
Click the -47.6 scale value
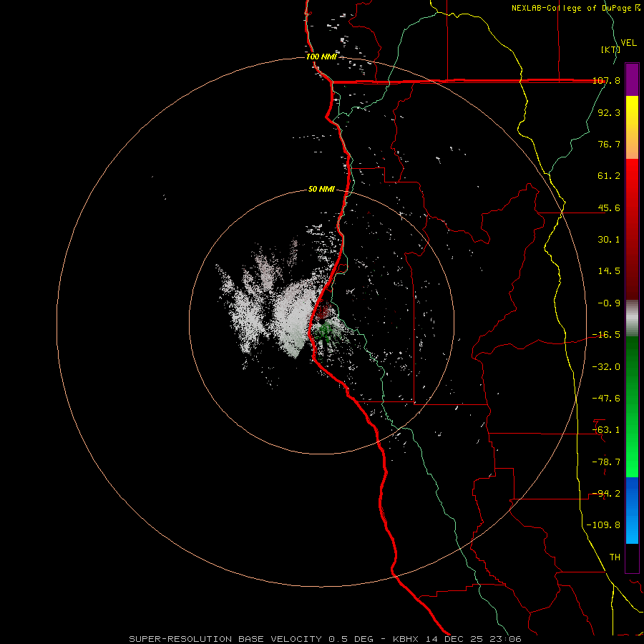(606, 399)
